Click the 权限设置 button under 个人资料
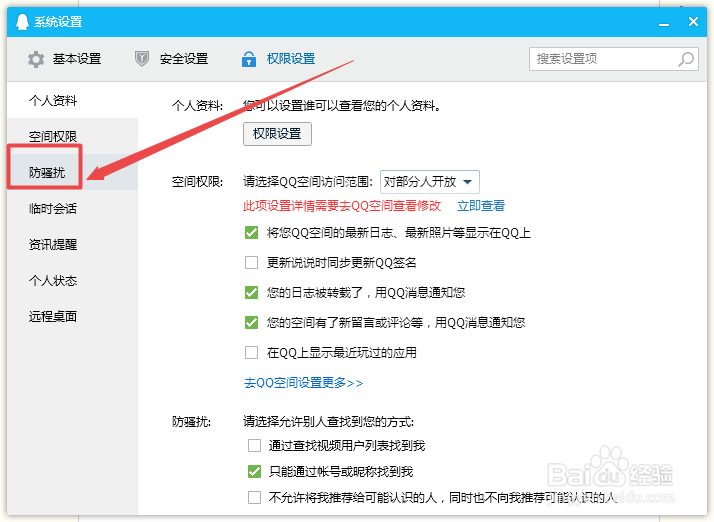This screenshot has height=522, width=714. tap(277, 133)
